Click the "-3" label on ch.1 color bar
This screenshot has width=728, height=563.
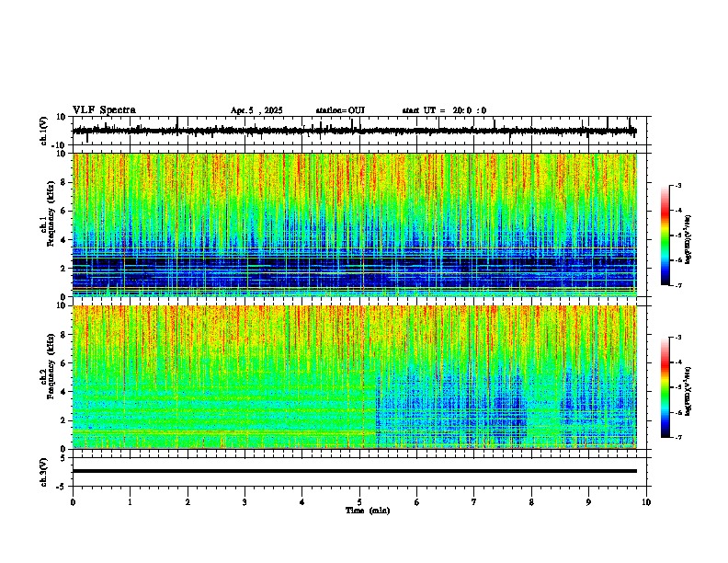(678, 185)
